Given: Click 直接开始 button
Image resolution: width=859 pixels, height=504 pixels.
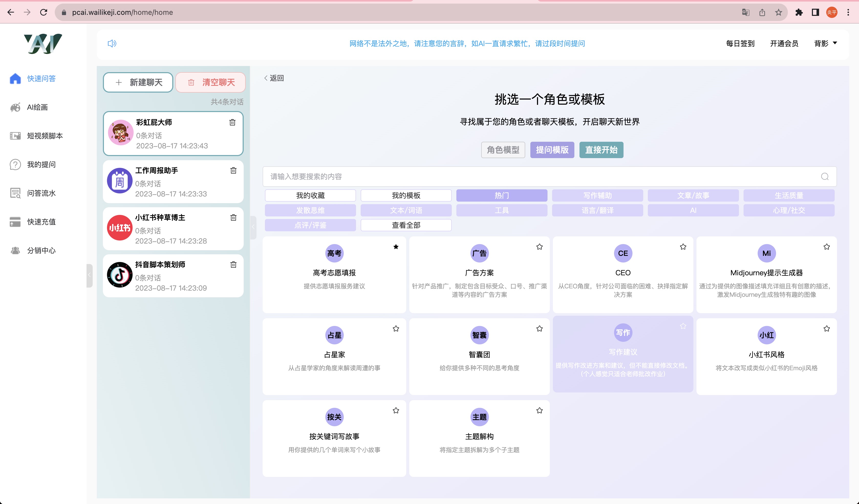Looking at the screenshot, I should (x=601, y=150).
